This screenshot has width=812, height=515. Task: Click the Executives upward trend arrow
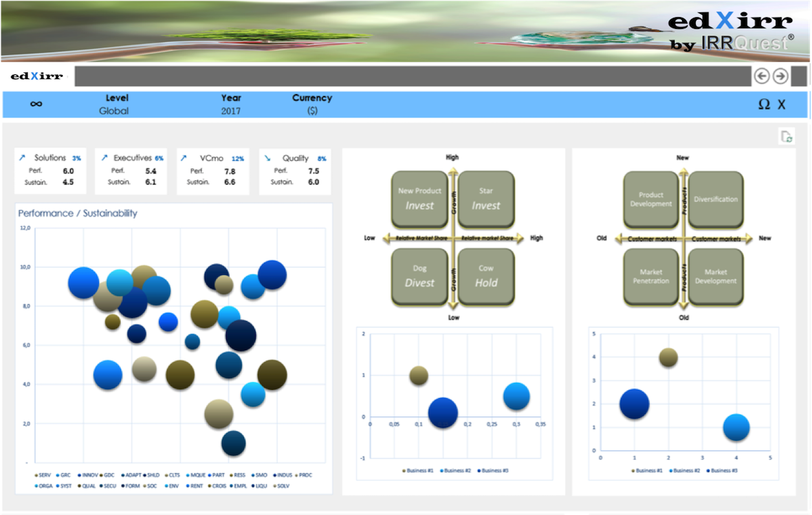pyautogui.click(x=105, y=158)
